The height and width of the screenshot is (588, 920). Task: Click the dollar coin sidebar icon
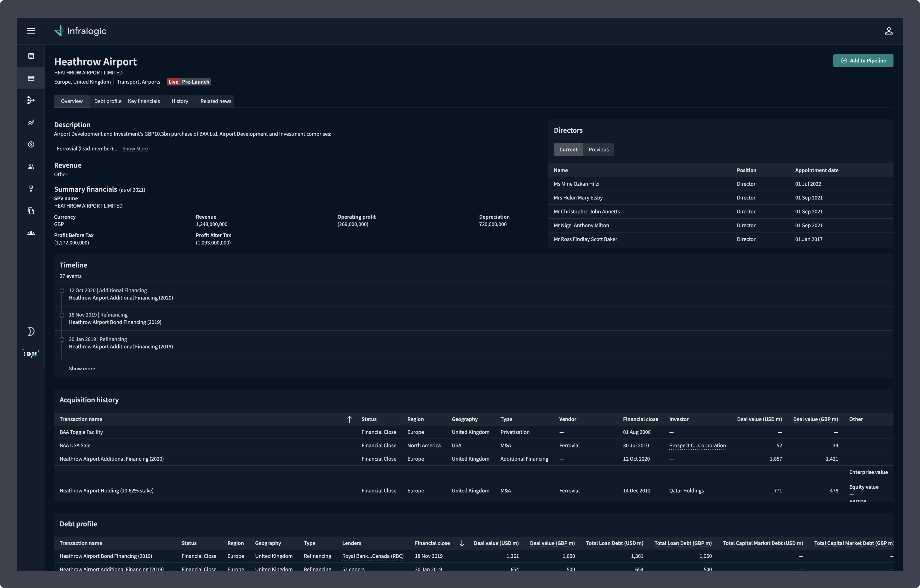tap(31, 144)
